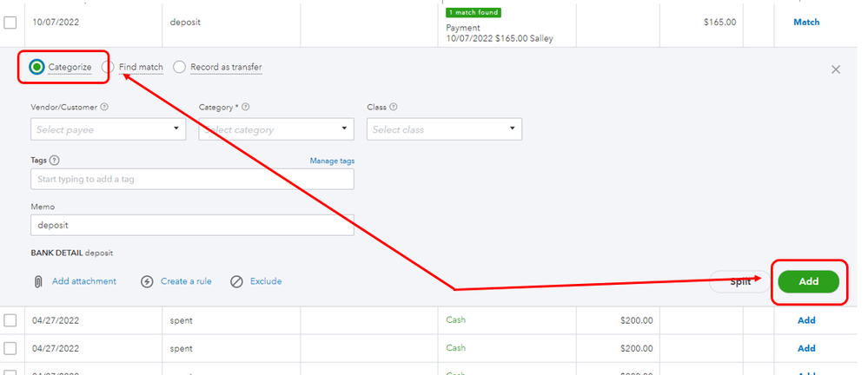Tick the checkbox for the 10/07/2022 deposit
The image size is (868, 375).
10,23
